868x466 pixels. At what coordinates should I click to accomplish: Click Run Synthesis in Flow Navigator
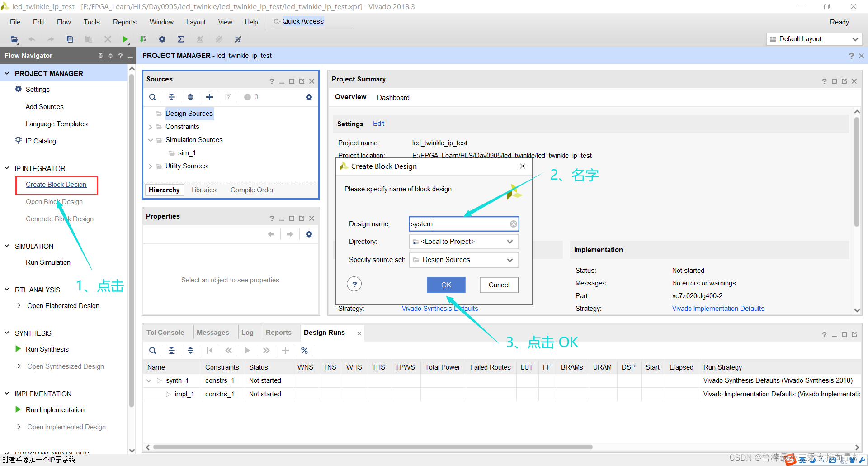pyautogui.click(x=47, y=349)
